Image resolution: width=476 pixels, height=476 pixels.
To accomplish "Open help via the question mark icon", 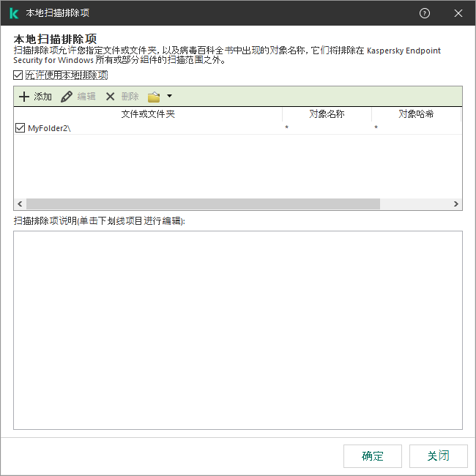I will (425, 13).
